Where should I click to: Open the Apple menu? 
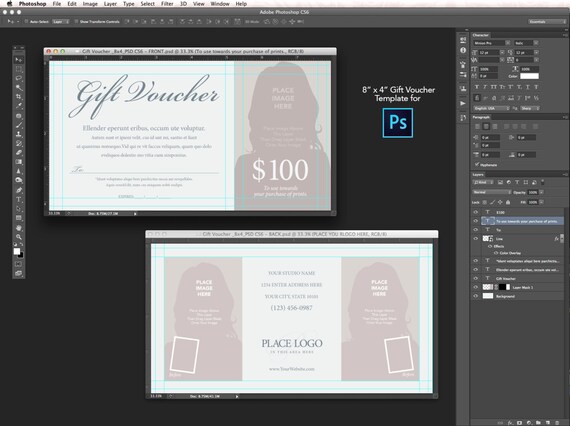(x=9, y=4)
